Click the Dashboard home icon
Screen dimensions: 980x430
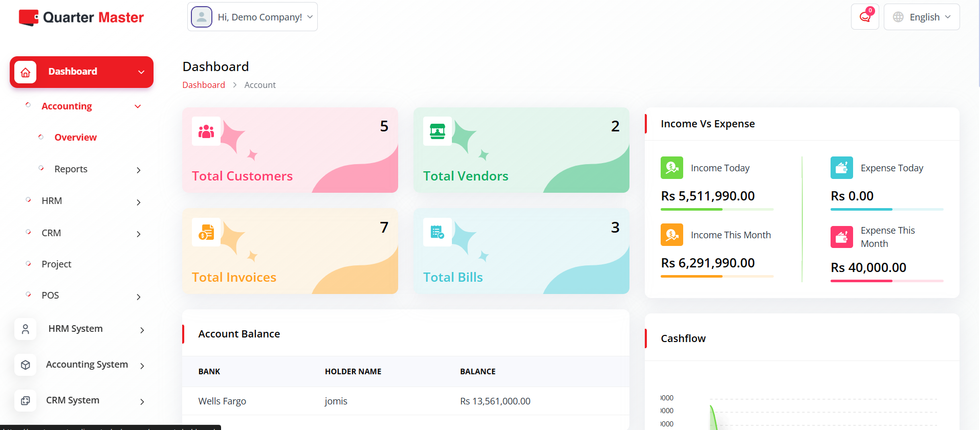click(x=26, y=72)
